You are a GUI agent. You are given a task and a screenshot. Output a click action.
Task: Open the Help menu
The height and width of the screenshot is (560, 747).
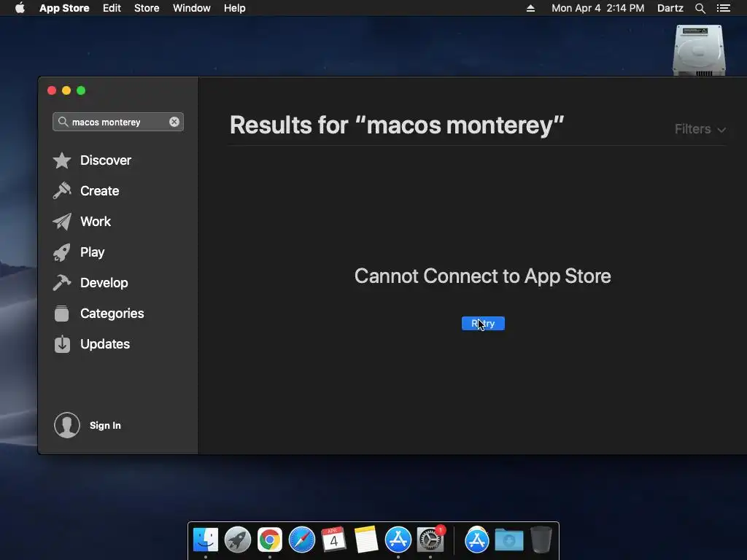coord(234,8)
